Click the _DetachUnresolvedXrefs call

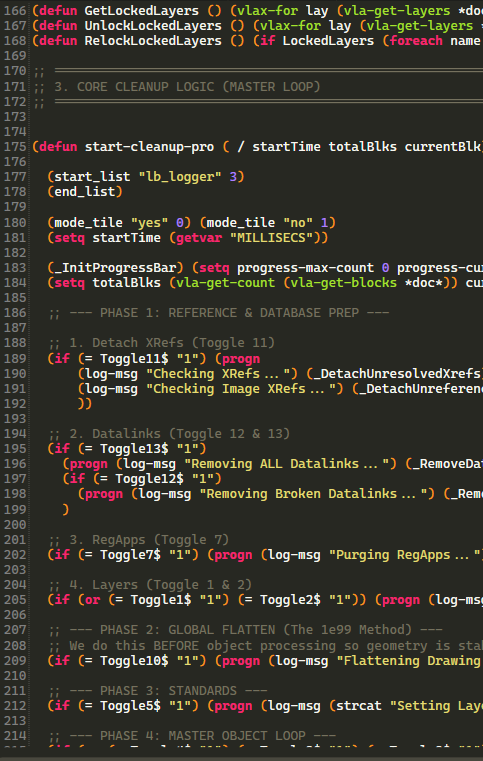click(x=396, y=374)
